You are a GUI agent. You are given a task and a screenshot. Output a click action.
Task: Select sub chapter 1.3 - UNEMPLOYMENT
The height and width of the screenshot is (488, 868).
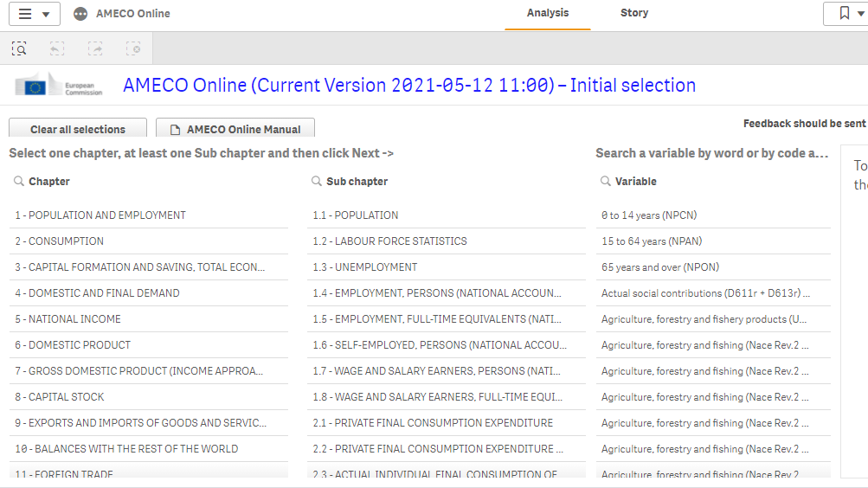pos(364,267)
